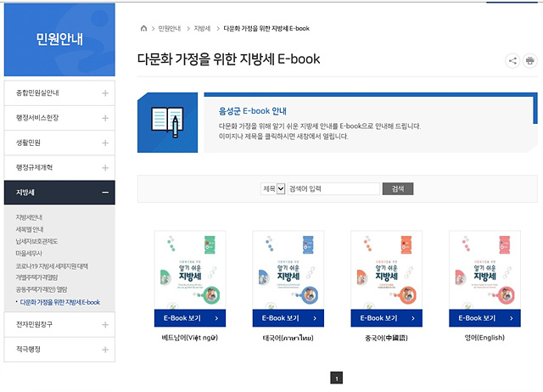Go to home via breadcrumb house icon
543x392 pixels.
point(143,28)
